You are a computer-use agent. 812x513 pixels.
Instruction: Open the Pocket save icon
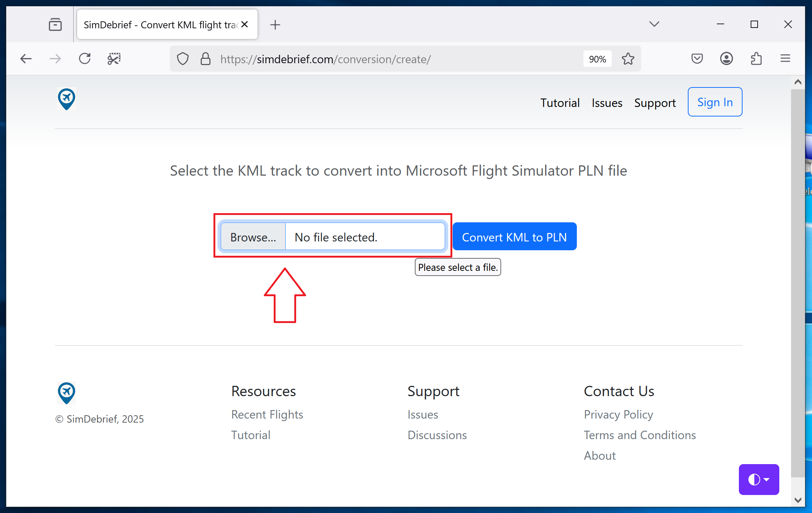(697, 59)
